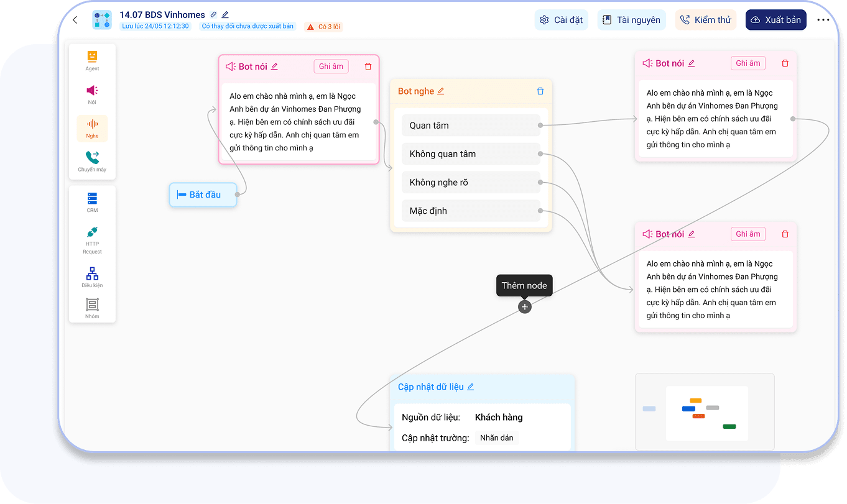The image size is (847, 504).
Task: Select the Agent node tool in sidebar
Action: pos(92,60)
